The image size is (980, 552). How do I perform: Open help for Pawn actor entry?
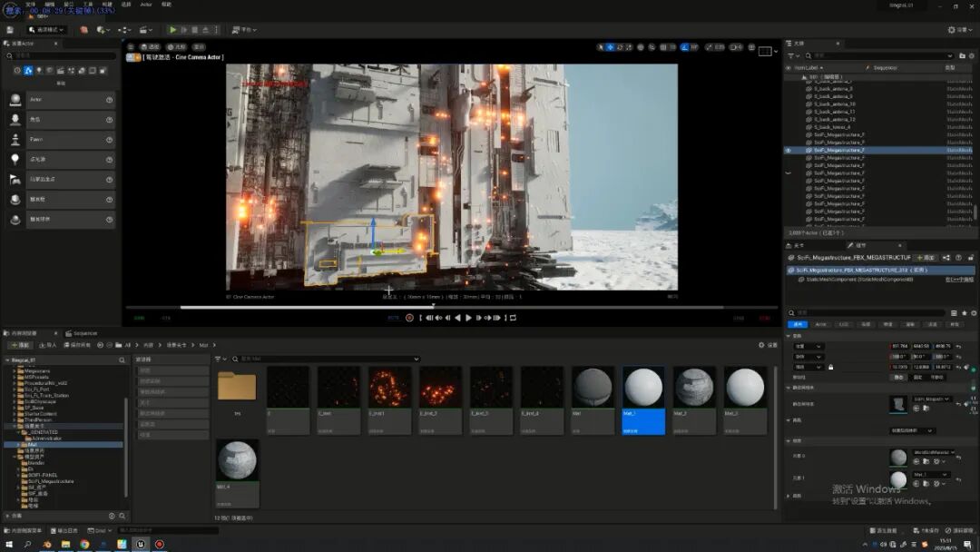click(110, 140)
